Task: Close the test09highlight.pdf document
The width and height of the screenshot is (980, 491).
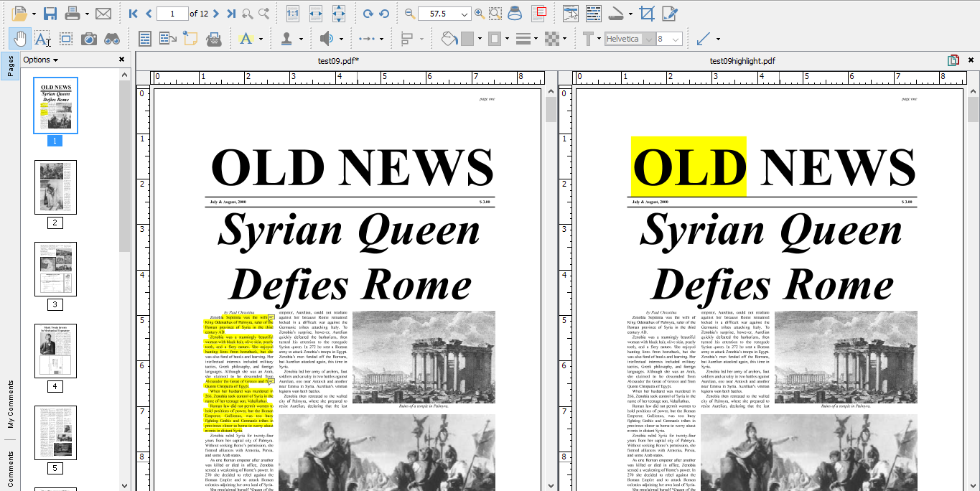Action: (x=969, y=60)
